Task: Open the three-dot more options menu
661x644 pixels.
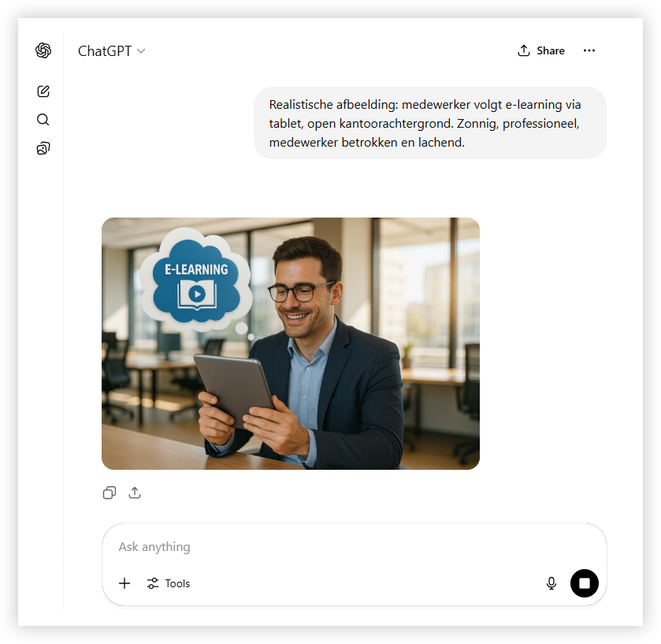Action: tap(589, 50)
